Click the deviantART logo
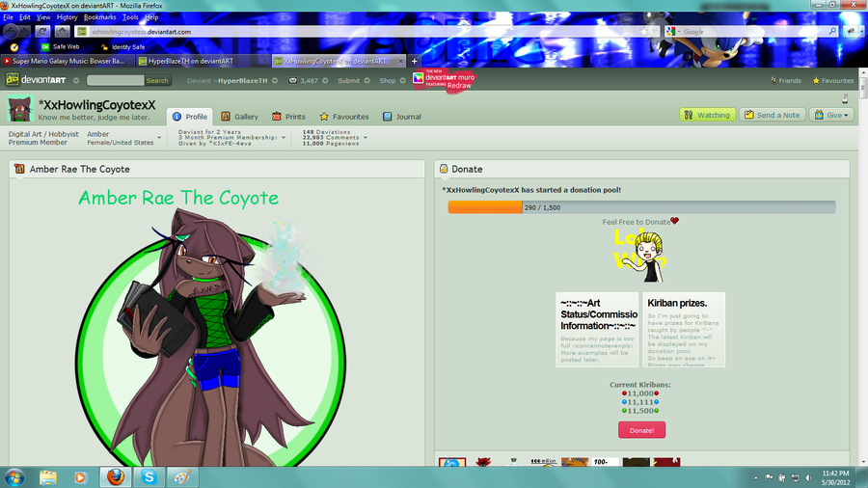This screenshot has height=488, width=868. tap(36, 80)
